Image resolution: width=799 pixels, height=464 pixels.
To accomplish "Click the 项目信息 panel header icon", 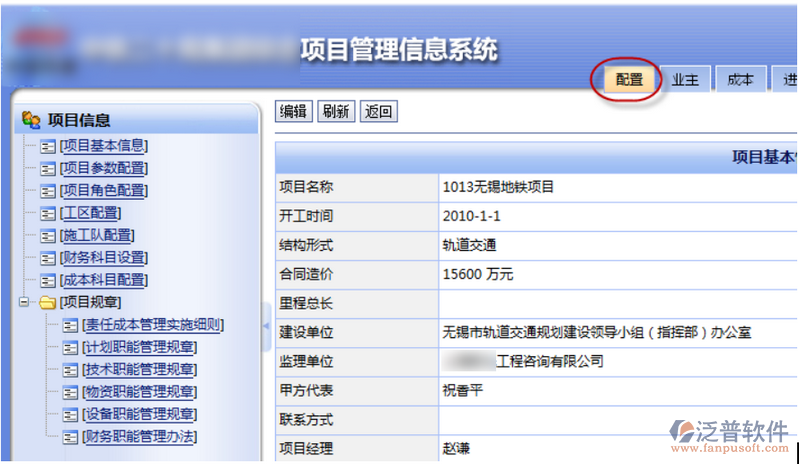I will pyautogui.click(x=31, y=120).
